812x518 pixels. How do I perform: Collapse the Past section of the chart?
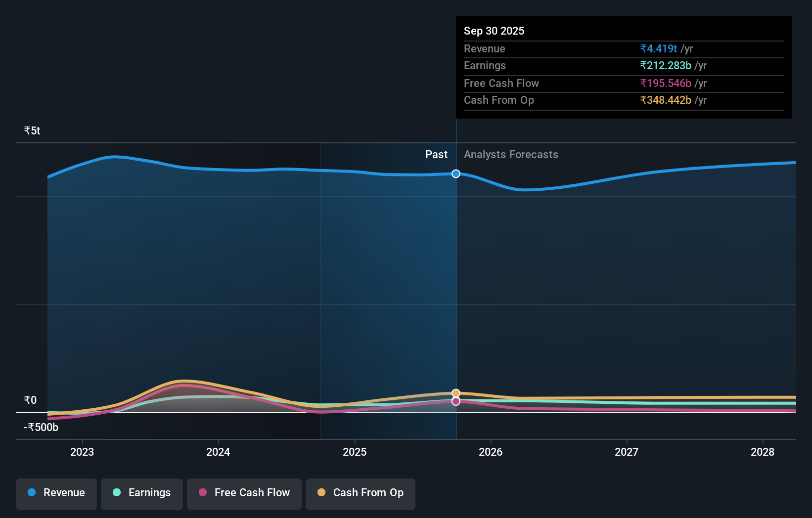pyautogui.click(x=436, y=155)
